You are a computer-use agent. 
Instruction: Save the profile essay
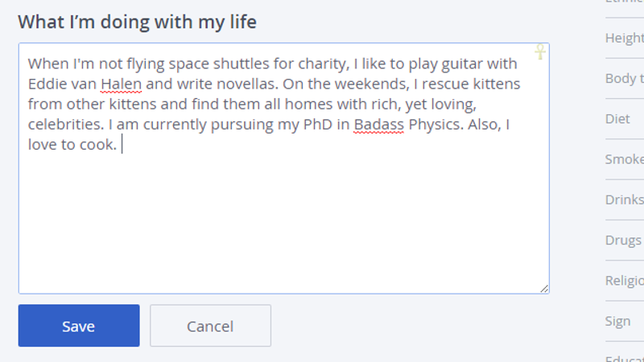click(79, 326)
